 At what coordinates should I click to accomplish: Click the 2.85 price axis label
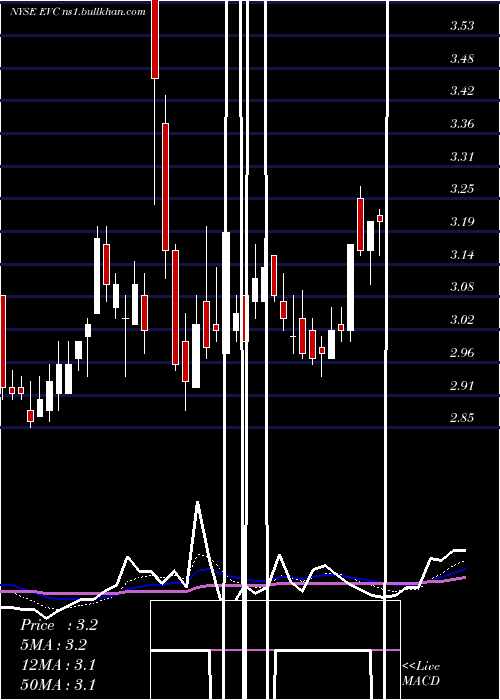(462, 418)
